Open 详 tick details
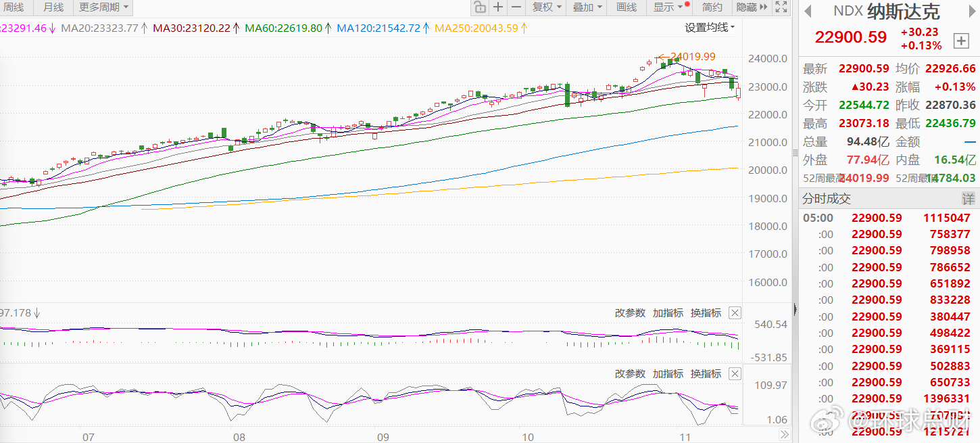Image resolution: width=980 pixels, height=443 pixels. [x=969, y=199]
